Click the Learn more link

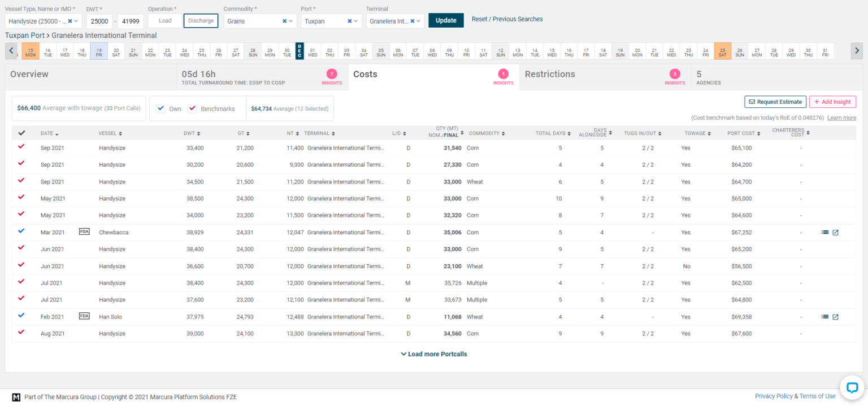pyautogui.click(x=841, y=117)
